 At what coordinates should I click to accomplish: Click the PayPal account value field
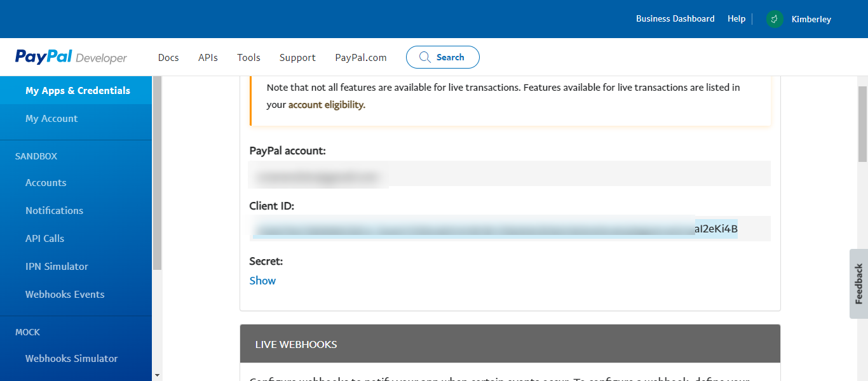510,173
